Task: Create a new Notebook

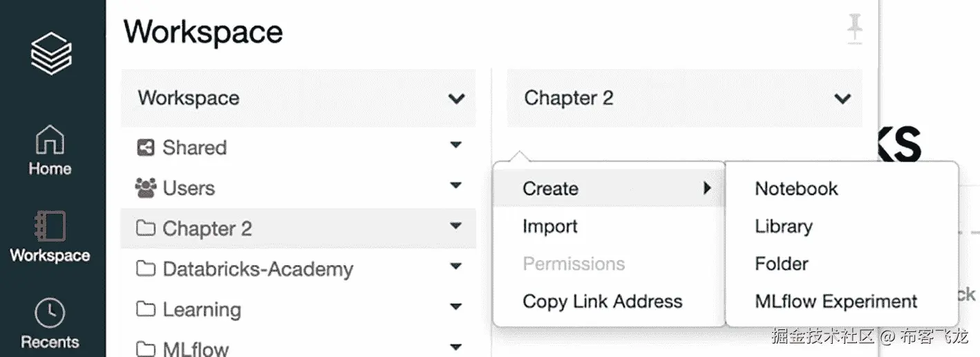Action: point(796,188)
